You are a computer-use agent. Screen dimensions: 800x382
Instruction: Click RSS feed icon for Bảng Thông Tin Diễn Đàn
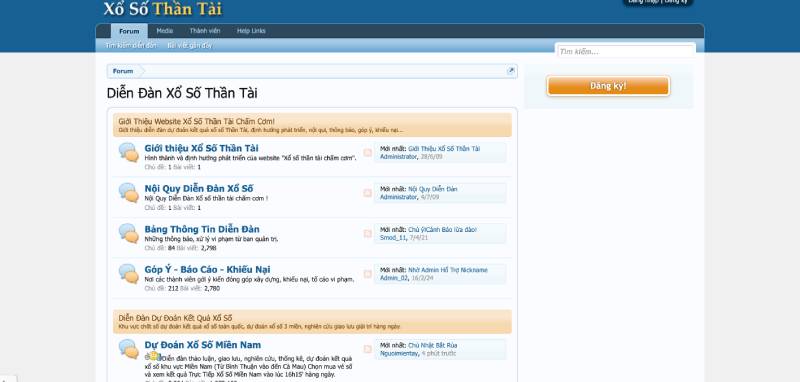point(367,233)
